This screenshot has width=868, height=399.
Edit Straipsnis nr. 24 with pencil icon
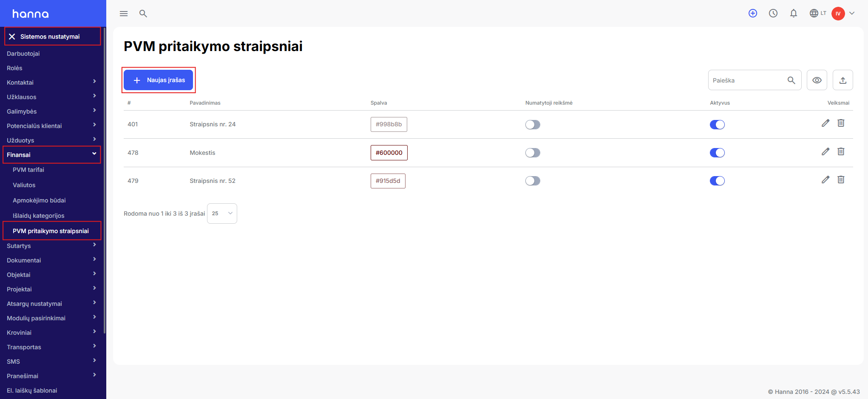[x=825, y=123]
